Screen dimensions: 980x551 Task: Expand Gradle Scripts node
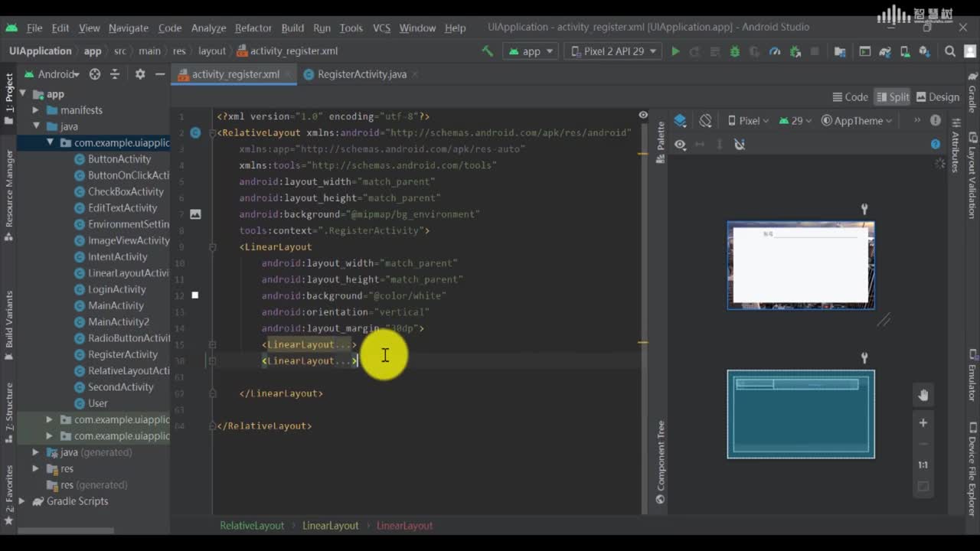(x=21, y=501)
